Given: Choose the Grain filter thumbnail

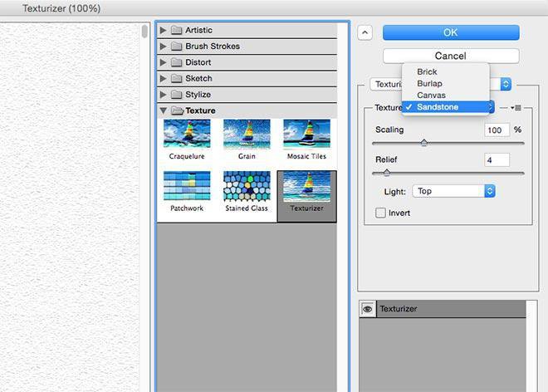Looking at the screenshot, I should pyautogui.click(x=247, y=135).
